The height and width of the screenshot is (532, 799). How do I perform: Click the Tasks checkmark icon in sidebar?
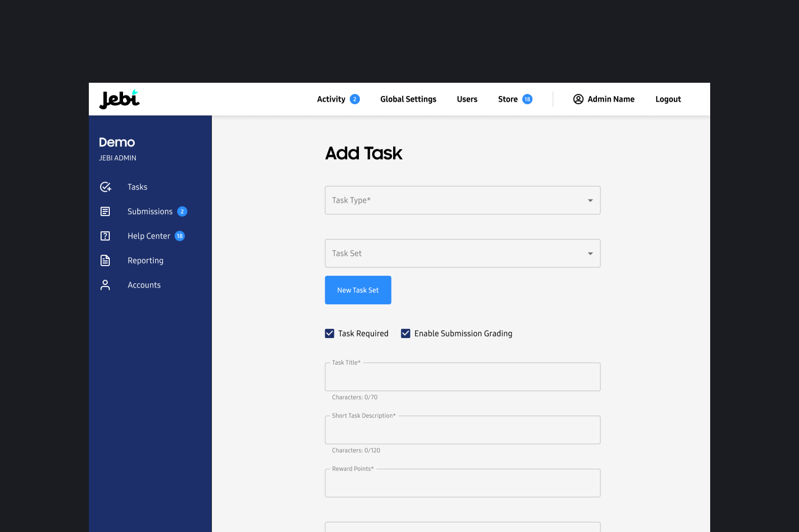[105, 187]
